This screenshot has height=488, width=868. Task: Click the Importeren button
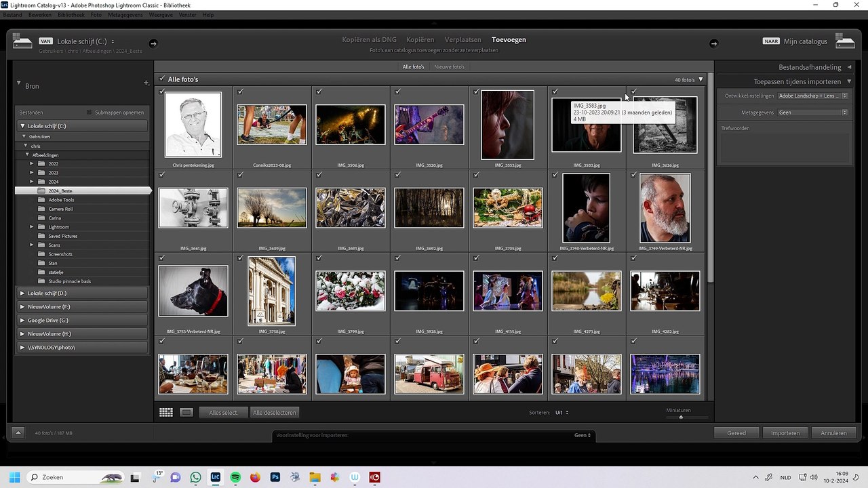click(785, 432)
